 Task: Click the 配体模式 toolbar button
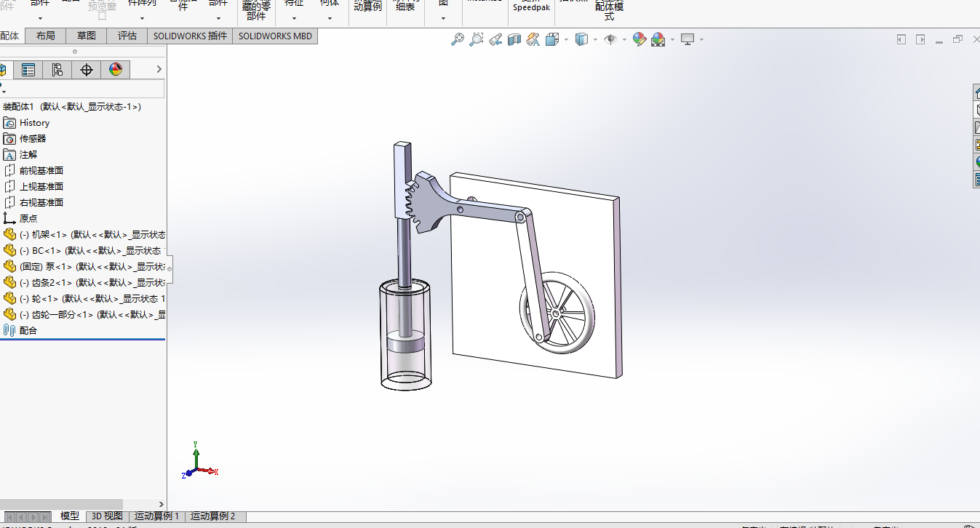(610, 10)
